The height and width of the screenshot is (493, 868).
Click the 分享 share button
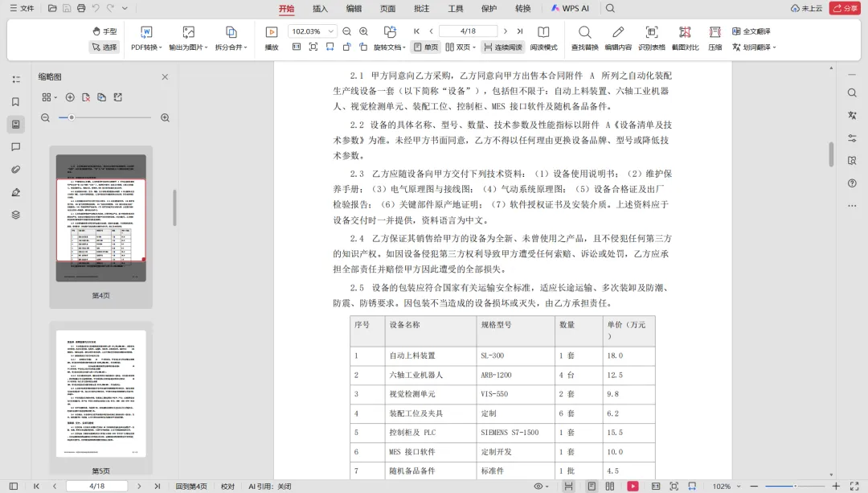coord(845,8)
